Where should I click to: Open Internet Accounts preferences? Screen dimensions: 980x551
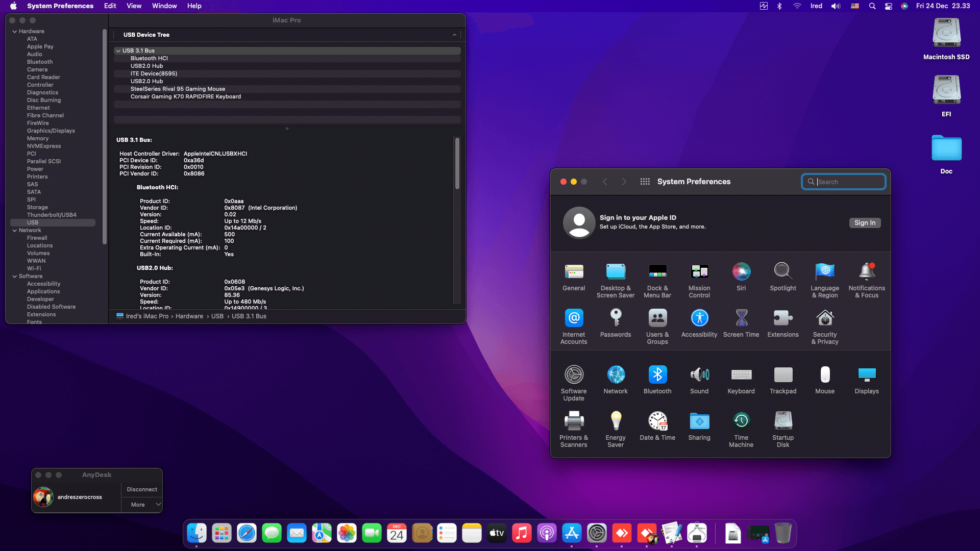coord(574,327)
